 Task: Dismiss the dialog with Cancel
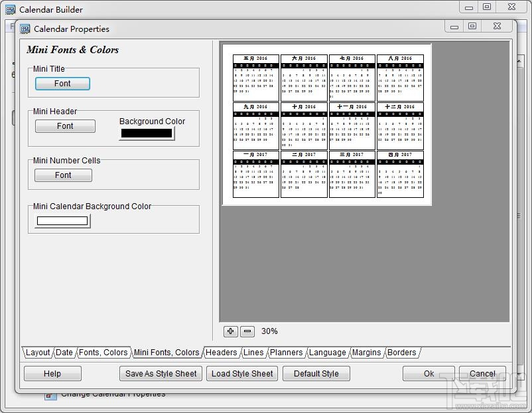tap(482, 373)
